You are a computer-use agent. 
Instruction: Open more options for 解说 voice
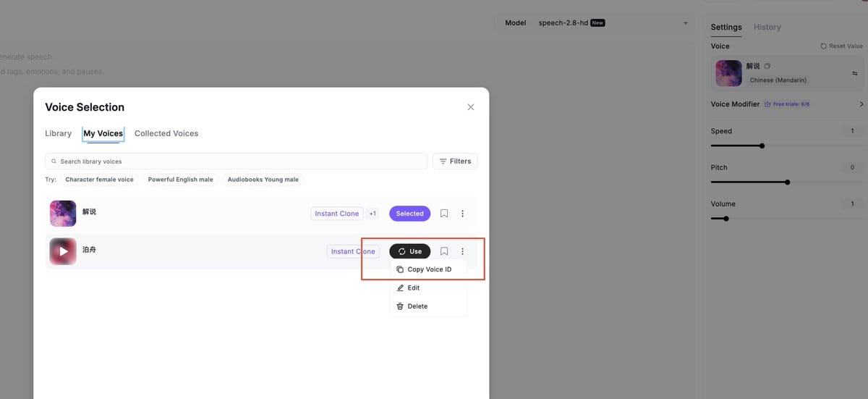pyautogui.click(x=463, y=214)
